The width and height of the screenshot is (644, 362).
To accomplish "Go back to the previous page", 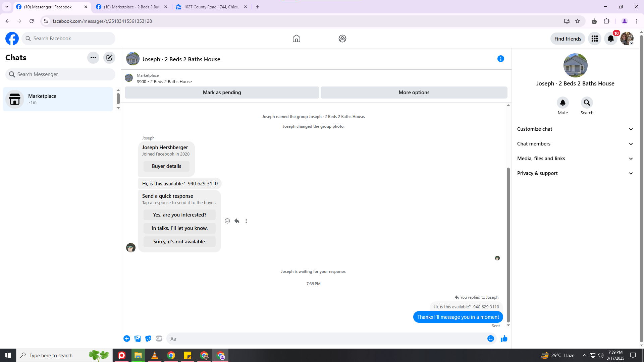I will (7, 21).
